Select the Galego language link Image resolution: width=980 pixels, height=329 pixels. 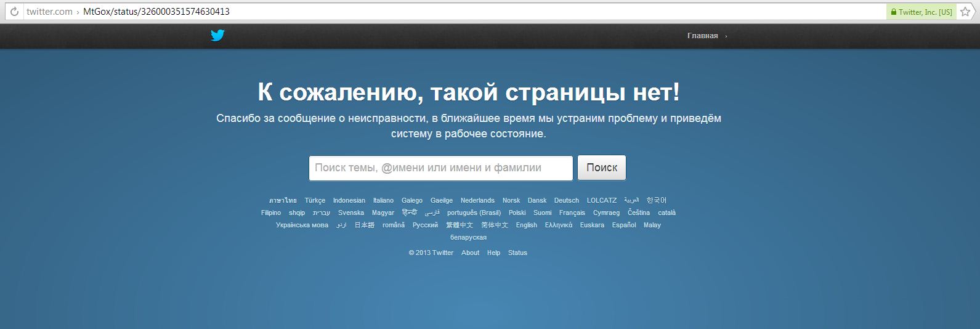(412, 200)
